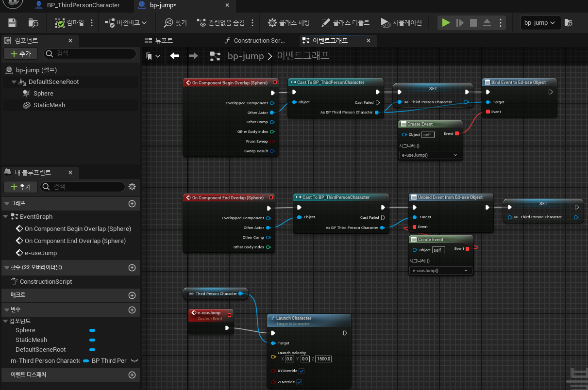588x390 pixels.
Task: Compile the blueprint
Action: 70,23
